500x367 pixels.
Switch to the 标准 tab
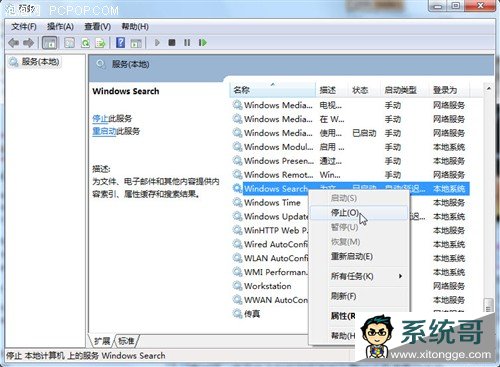pyautogui.click(x=126, y=341)
